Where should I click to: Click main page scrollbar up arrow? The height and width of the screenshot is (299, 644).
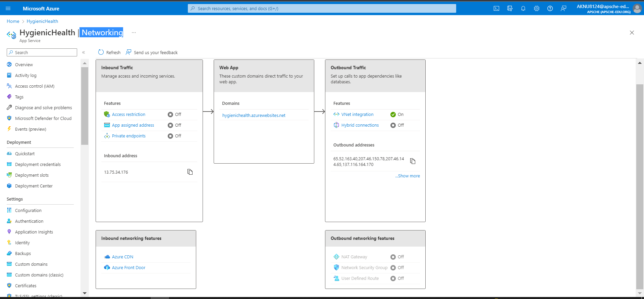coord(640,63)
